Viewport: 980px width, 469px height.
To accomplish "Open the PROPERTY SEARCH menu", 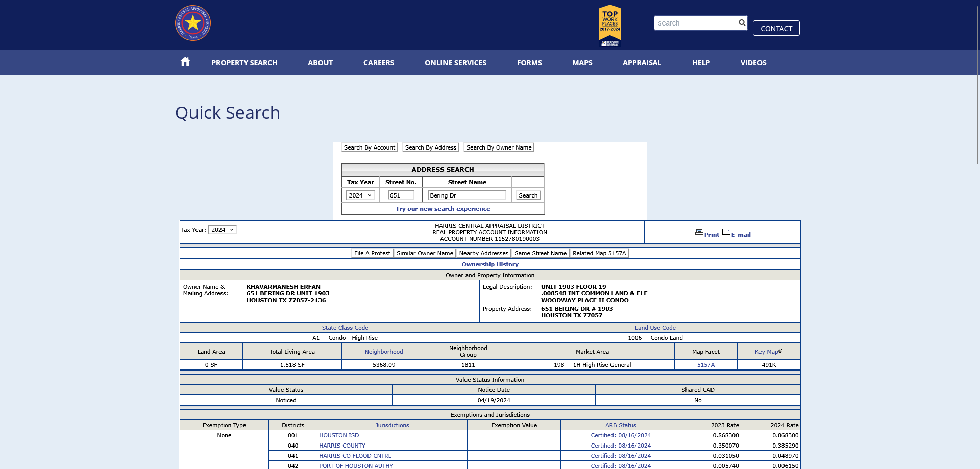I will 244,63.
